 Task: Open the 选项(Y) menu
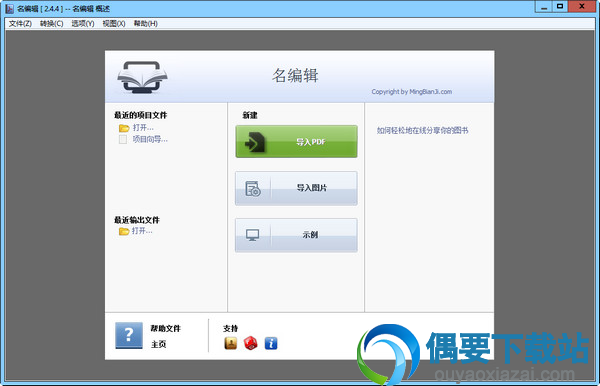(83, 24)
